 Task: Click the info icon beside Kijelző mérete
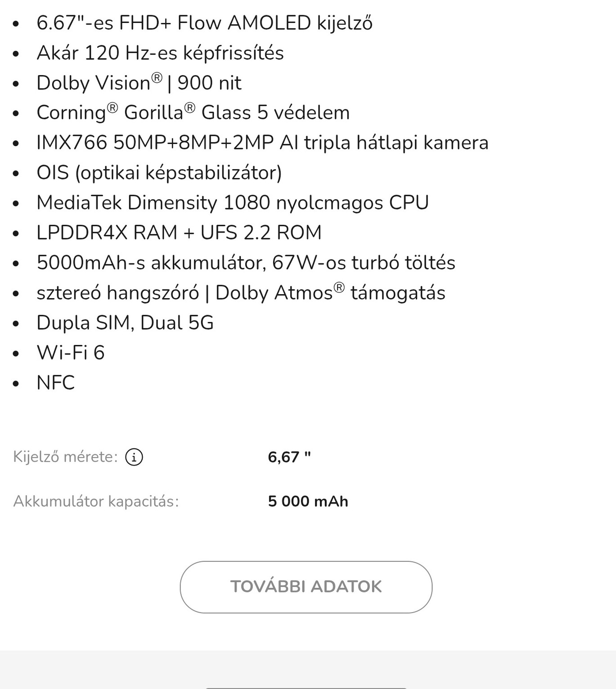(134, 457)
